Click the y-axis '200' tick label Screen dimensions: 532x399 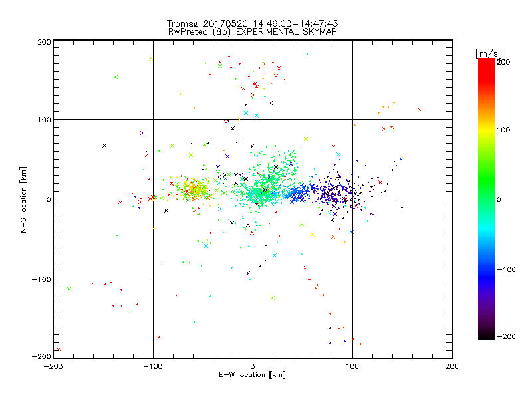[44, 42]
